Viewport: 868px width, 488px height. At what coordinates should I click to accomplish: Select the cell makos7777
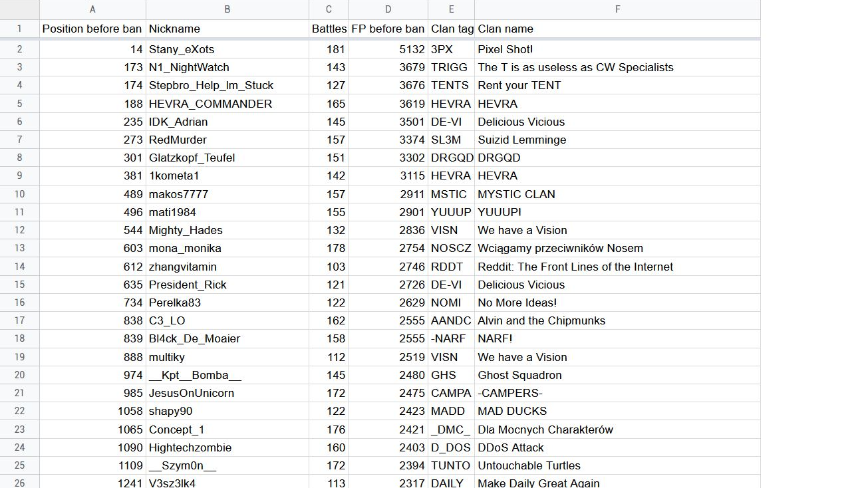(227, 194)
